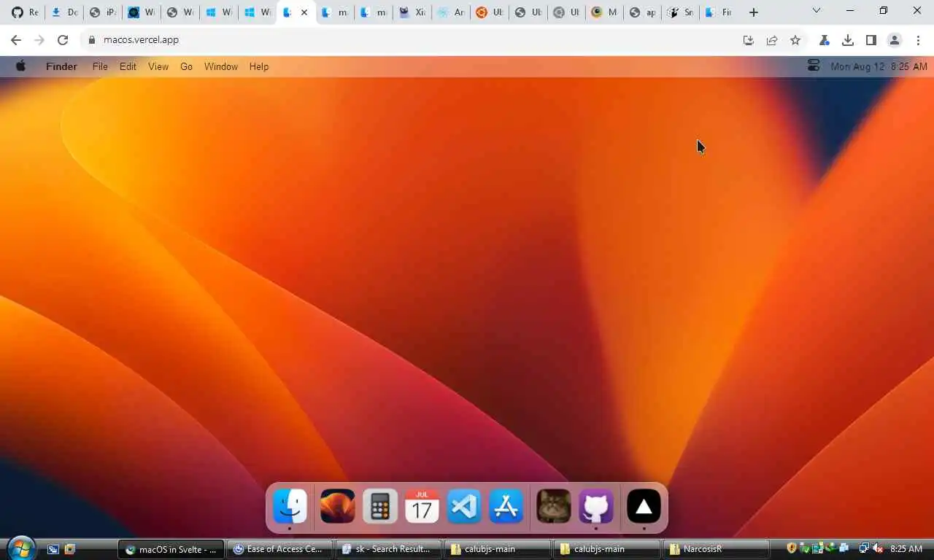Expand the Chrome tab search chevron
The width and height of the screenshot is (934, 560).
[817, 11]
